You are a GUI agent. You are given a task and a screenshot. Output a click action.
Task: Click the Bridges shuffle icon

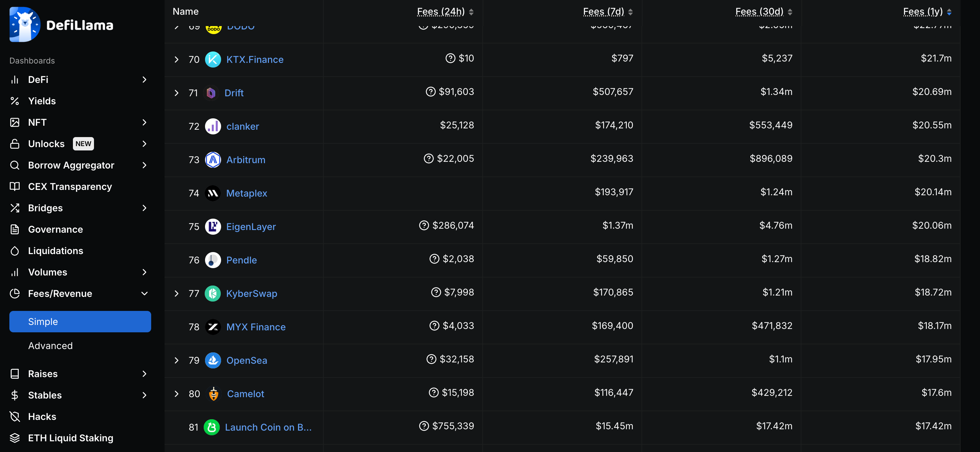15,208
